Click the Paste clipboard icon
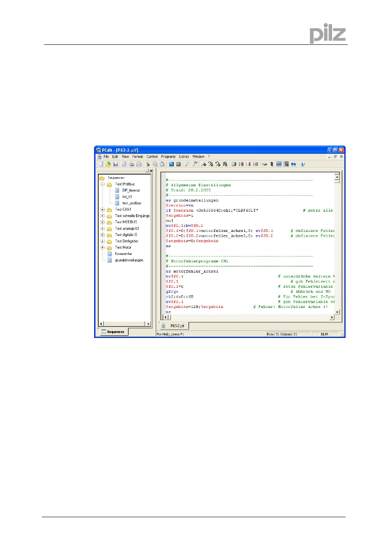Image resolution: width=392 pixels, height=555 pixels. coord(162,164)
